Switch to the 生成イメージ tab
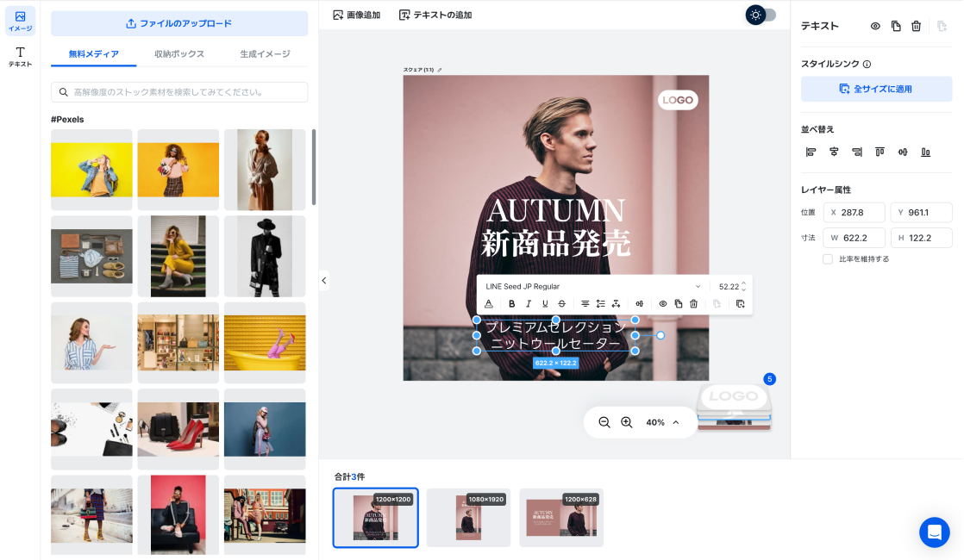This screenshot has height=560, width=964. (265, 54)
